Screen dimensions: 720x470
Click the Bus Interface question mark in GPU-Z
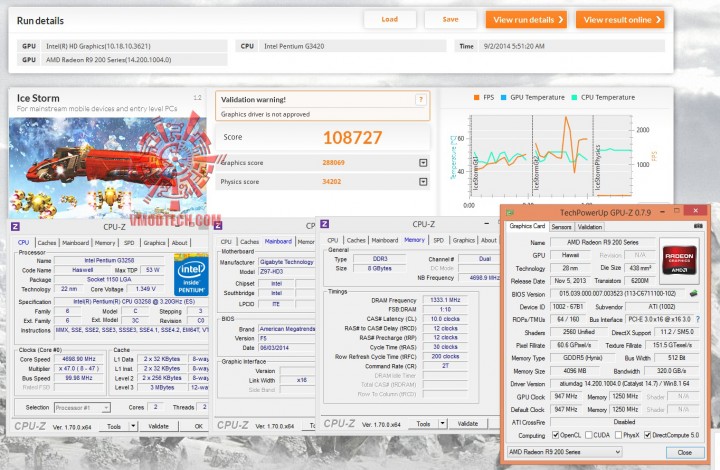pyautogui.click(x=698, y=319)
